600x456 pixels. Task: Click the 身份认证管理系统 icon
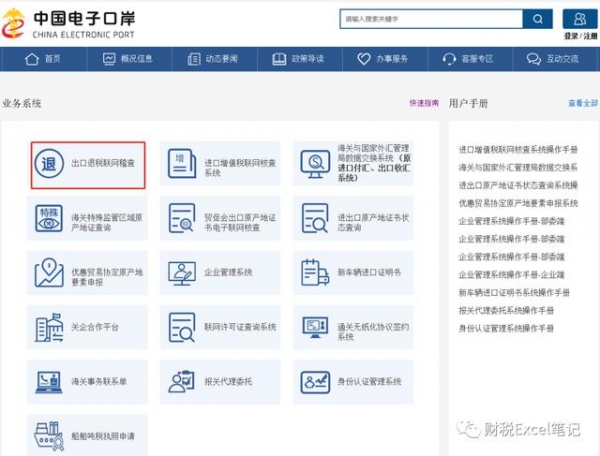pos(315,382)
